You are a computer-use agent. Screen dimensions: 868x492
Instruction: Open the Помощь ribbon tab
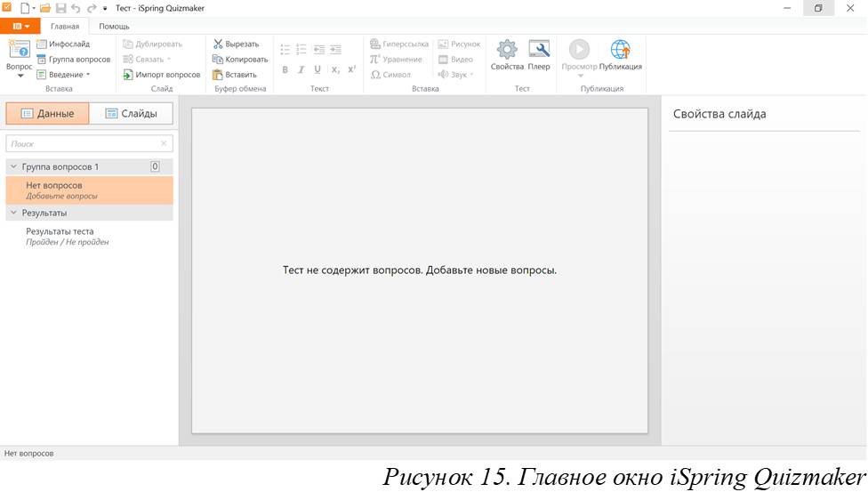coord(114,27)
